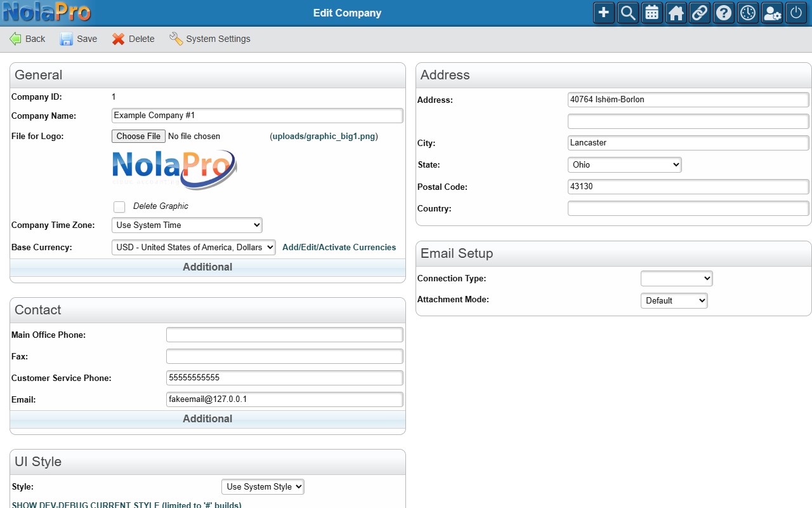Open Base Currency dropdown
This screenshot has height=508, width=812.
pyautogui.click(x=193, y=247)
